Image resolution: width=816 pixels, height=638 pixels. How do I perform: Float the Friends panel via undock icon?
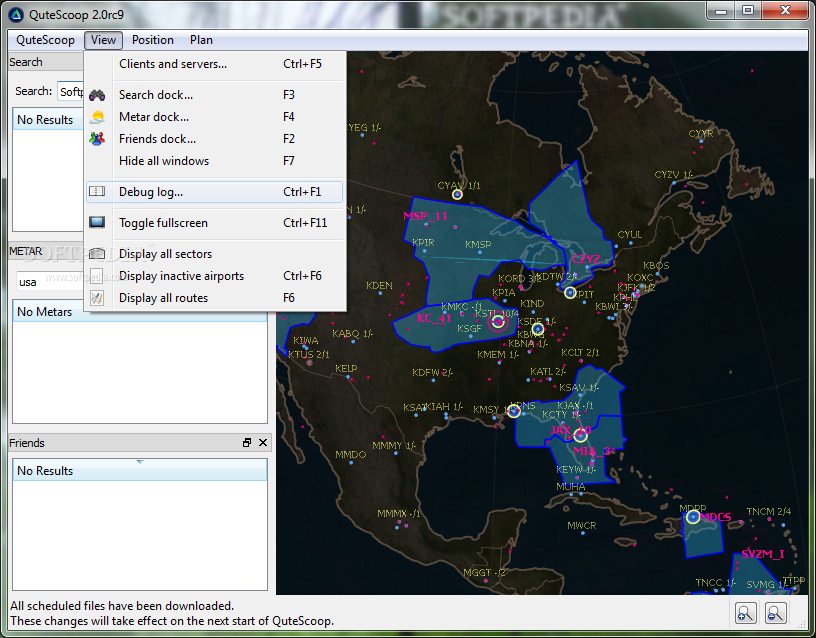click(x=247, y=442)
